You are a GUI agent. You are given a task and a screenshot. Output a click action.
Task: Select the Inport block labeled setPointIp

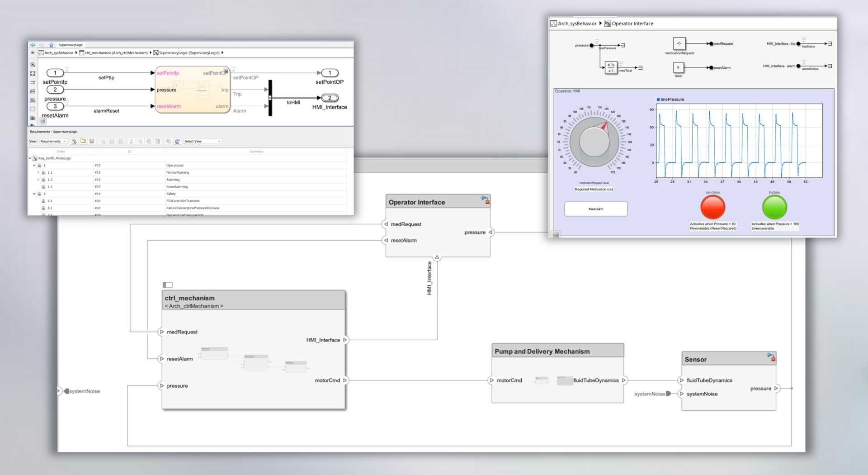coord(55,73)
